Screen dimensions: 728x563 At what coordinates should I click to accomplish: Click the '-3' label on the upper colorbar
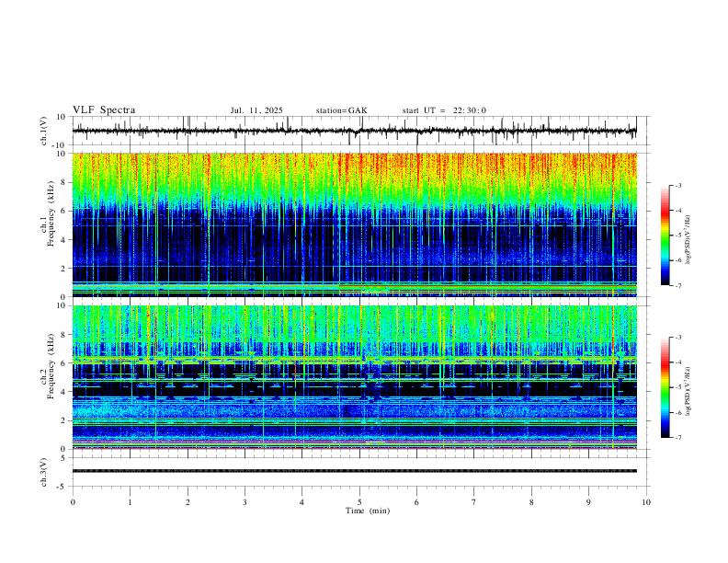click(x=677, y=185)
